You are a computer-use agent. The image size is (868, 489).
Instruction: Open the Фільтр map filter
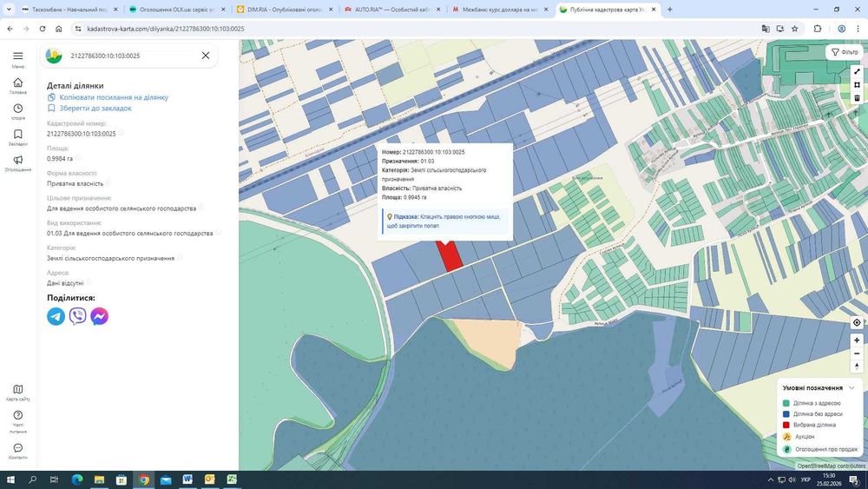(x=845, y=52)
